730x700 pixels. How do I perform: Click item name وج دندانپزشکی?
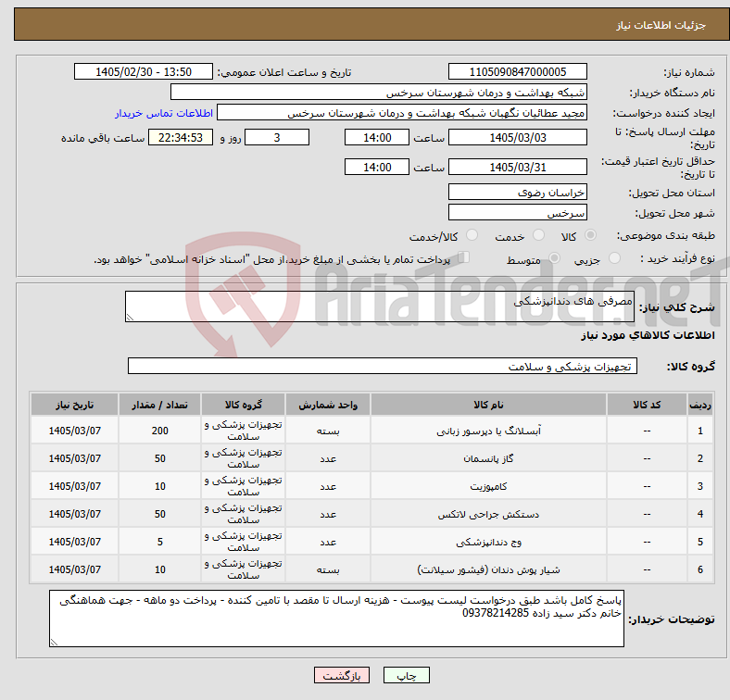click(x=488, y=542)
